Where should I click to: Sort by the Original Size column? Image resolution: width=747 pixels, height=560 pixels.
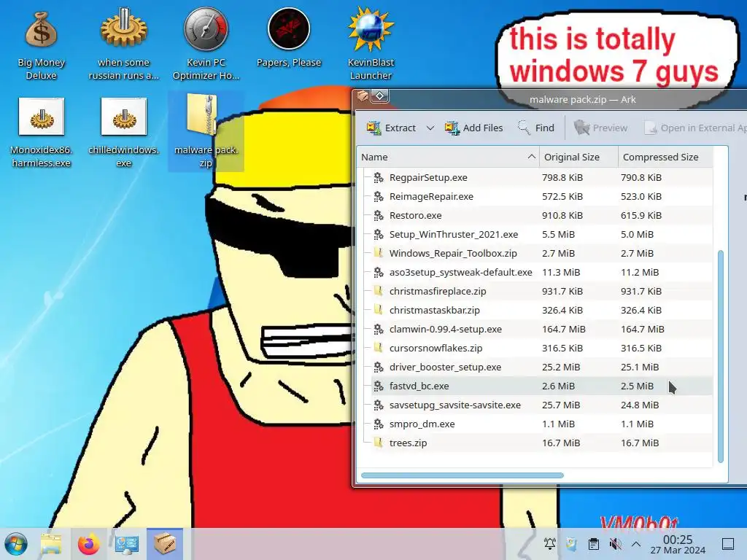[x=578, y=157]
